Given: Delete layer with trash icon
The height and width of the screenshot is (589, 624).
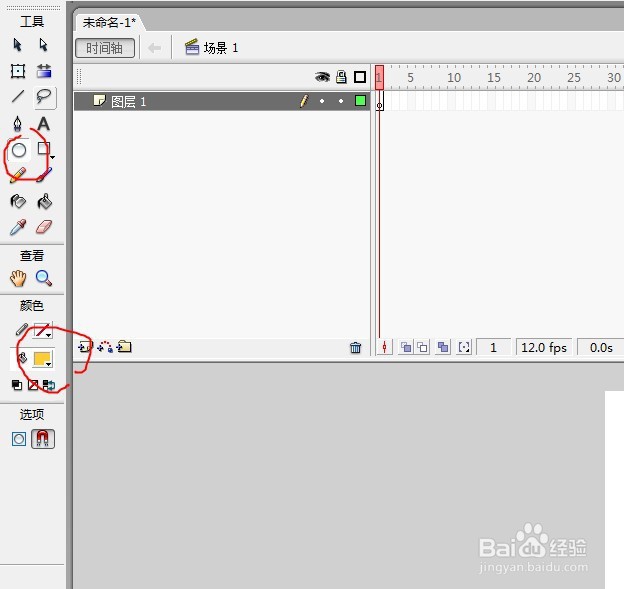Looking at the screenshot, I should pos(355,348).
